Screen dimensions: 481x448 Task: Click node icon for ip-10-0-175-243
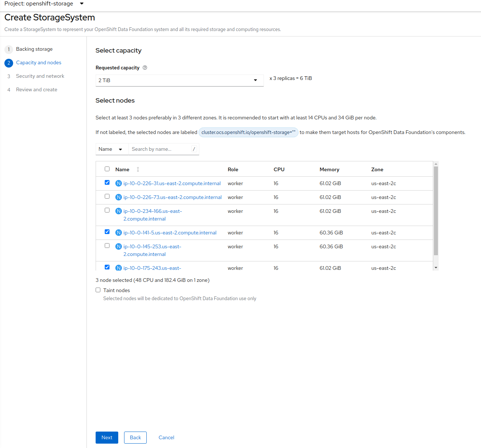click(x=119, y=268)
